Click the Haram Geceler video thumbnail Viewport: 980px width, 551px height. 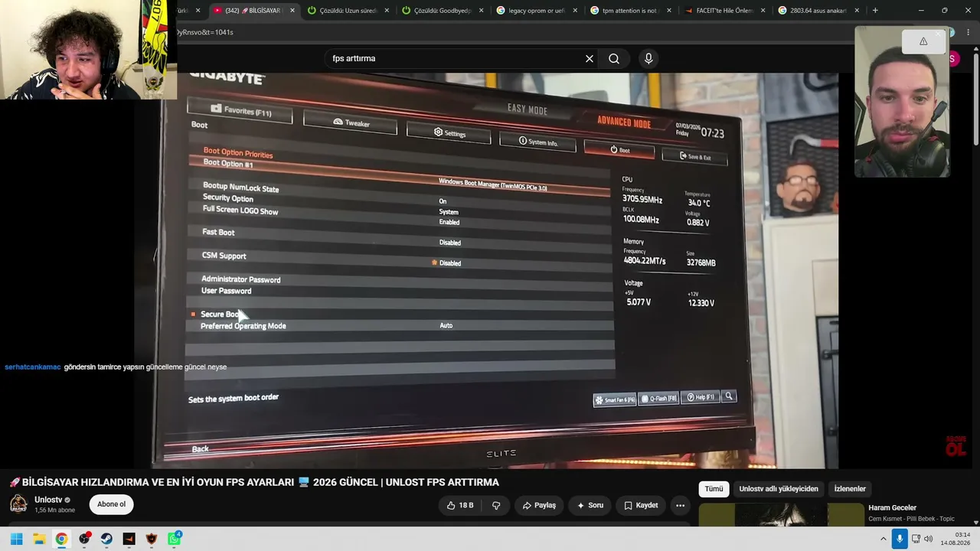pos(781,515)
